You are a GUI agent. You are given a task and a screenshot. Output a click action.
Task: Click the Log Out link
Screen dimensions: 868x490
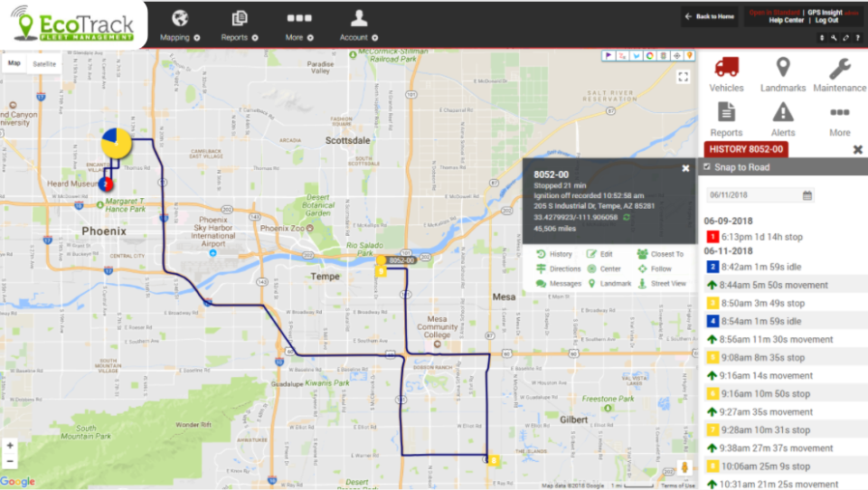[x=826, y=21]
